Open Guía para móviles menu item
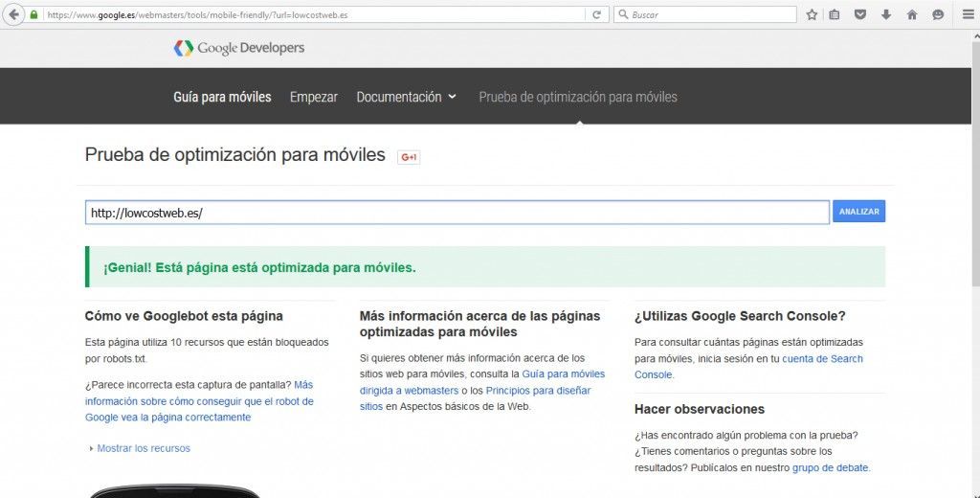This screenshot has height=498, width=980. (x=222, y=97)
